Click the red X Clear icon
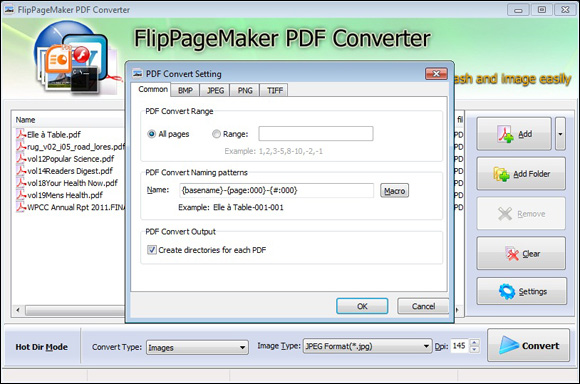This screenshot has height=384, width=580. (x=512, y=254)
